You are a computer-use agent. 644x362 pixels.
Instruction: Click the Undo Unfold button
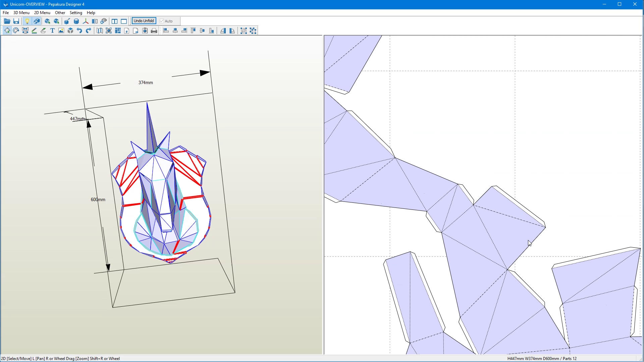144,21
